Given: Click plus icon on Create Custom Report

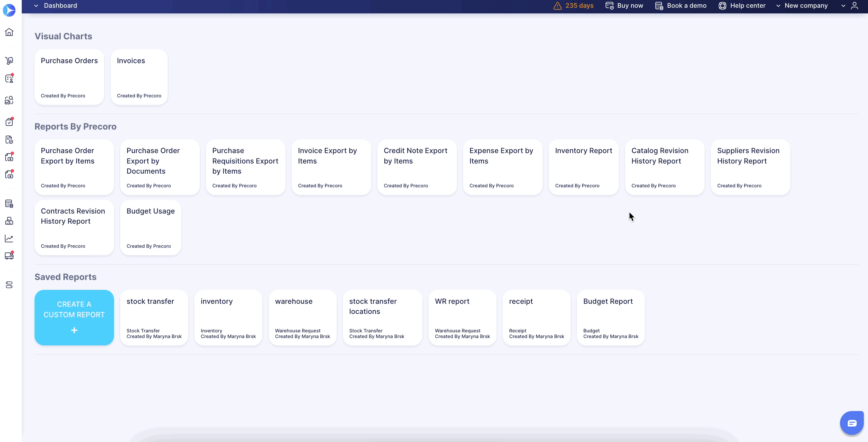Looking at the screenshot, I should pos(74,330).
